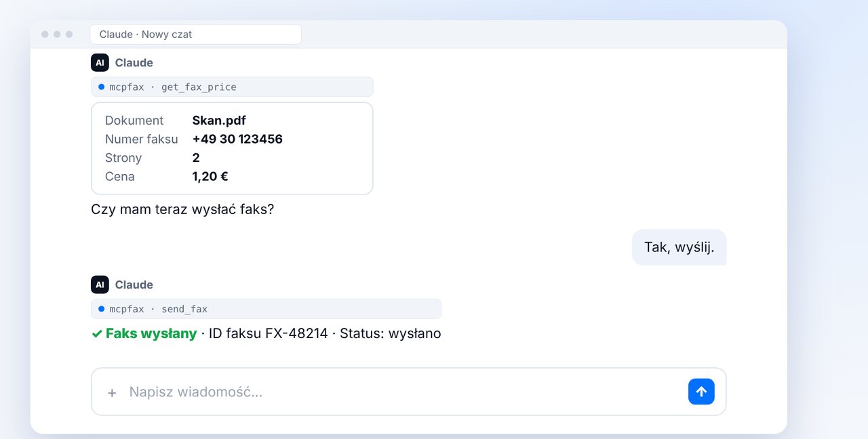This screenshot has width=868, height=439.
Task: Click the "Cena" label
Action: 120,177
